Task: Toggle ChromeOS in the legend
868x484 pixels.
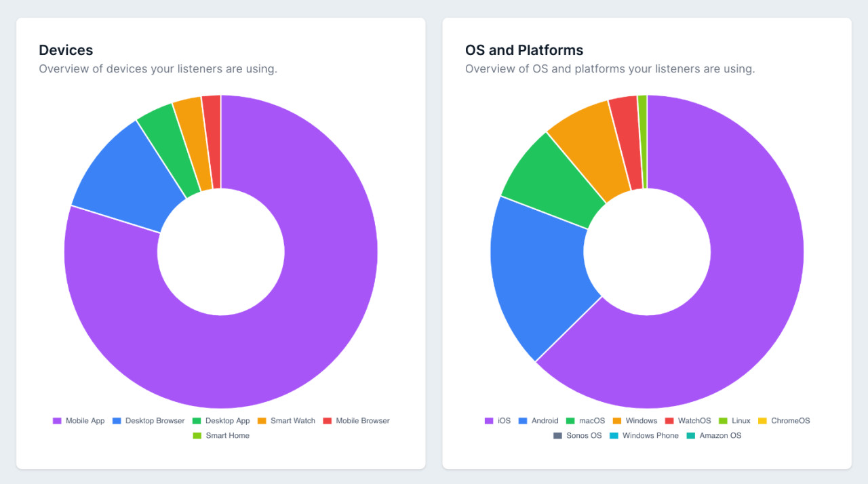Action: click(x=784, y=421)
